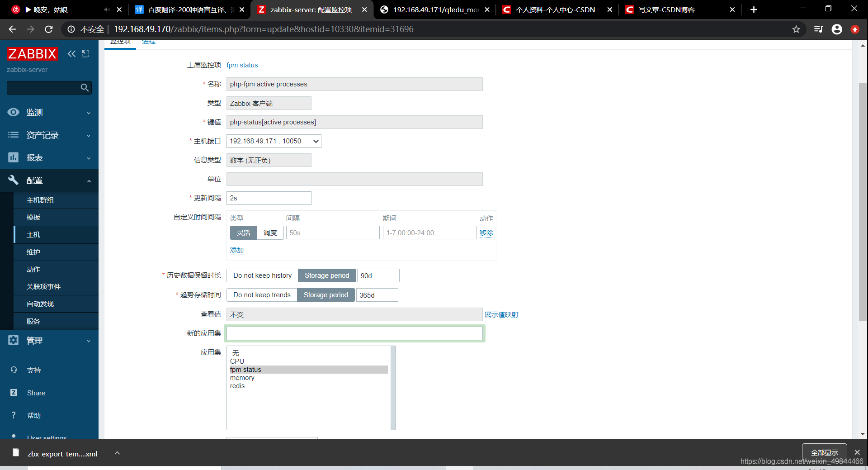
Task: Mute the first tab audio icon
Action: click(107, 9)
